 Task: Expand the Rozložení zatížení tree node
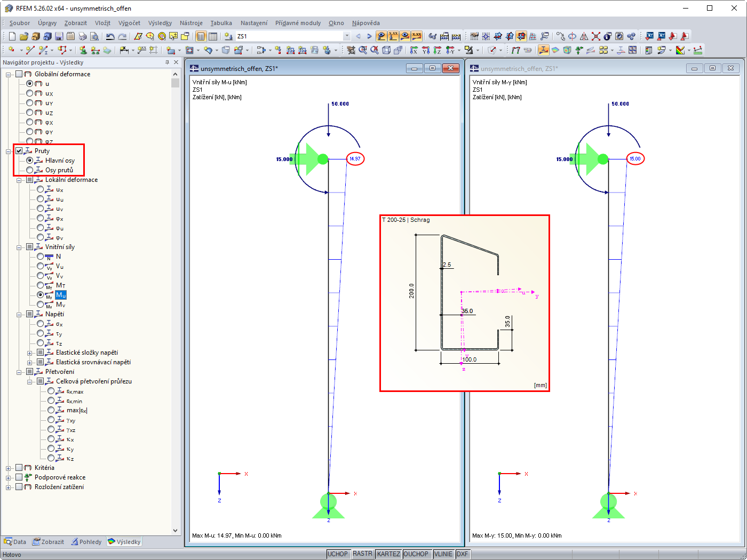(9, 487)
